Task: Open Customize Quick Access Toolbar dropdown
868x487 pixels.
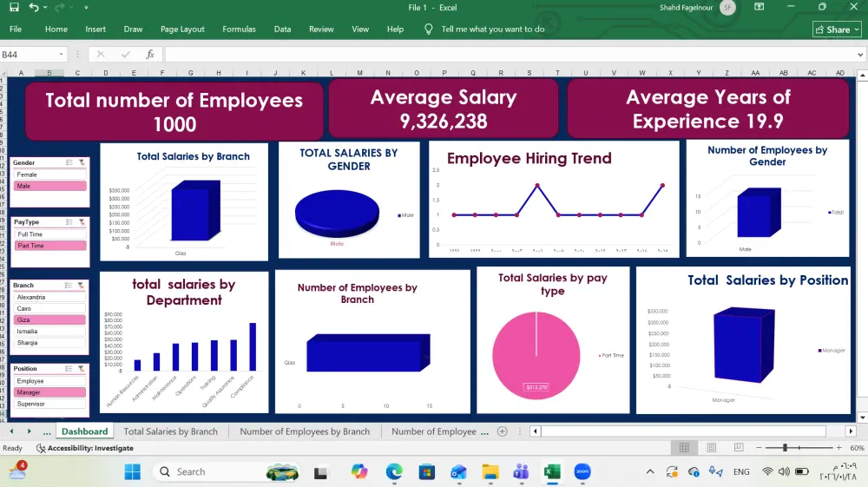Action: coord(86,8)
